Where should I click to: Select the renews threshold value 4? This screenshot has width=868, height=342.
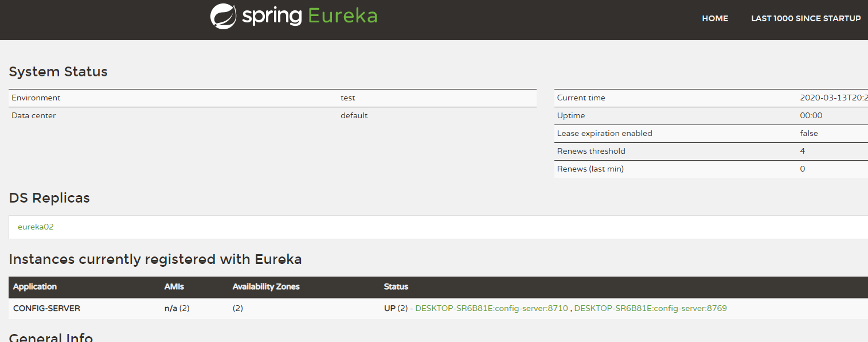click(x=802, y=151)
